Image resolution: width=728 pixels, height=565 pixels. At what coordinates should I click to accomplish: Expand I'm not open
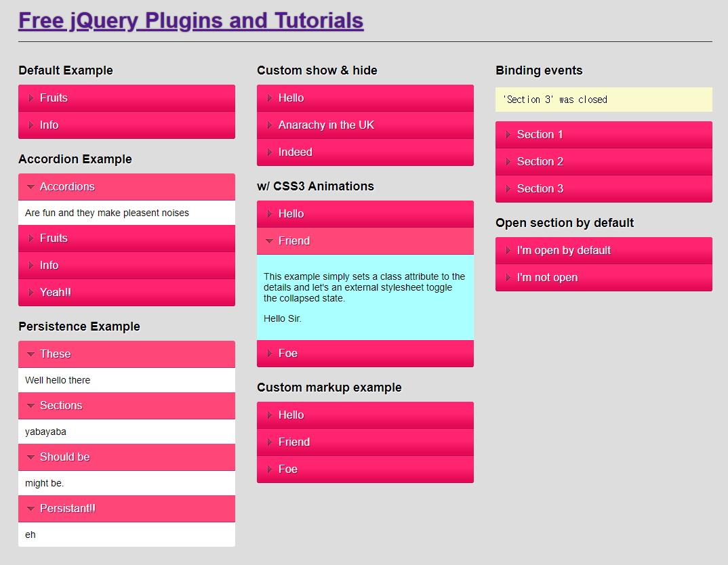(x=604, y=278)
